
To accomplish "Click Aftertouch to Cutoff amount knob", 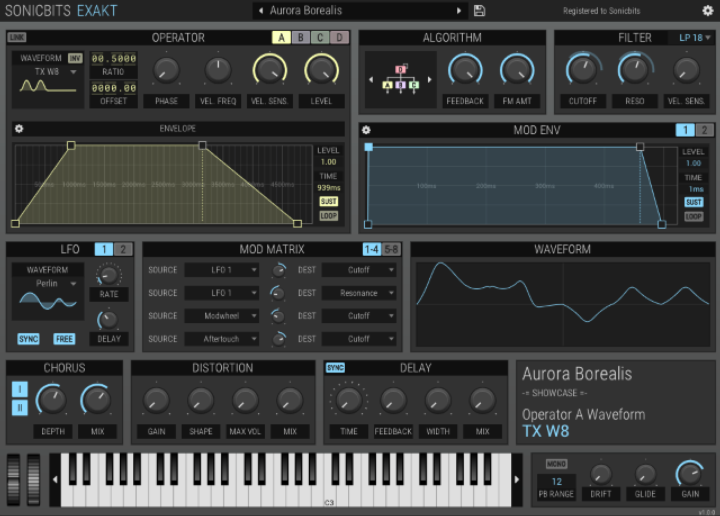I will click(279, 339).
